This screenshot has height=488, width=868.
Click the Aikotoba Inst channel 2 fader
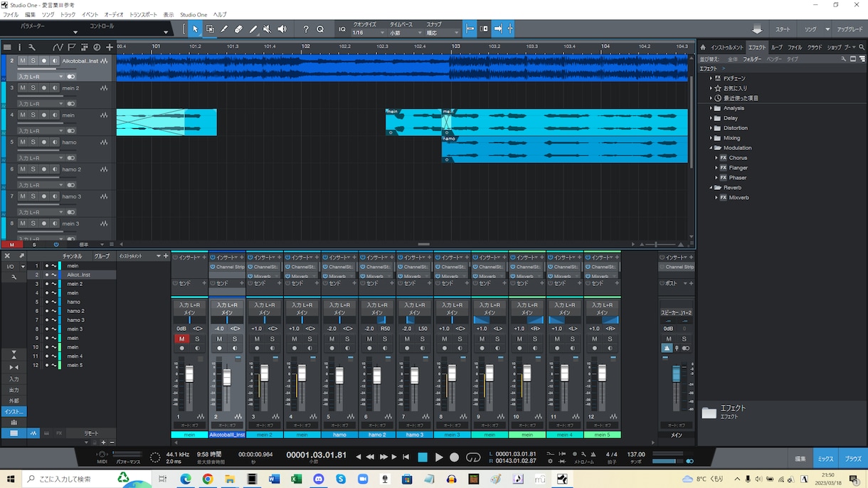(227, 377)
